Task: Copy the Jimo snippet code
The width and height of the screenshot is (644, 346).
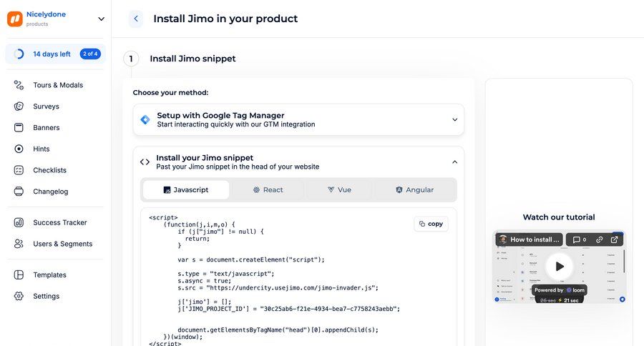Action: [x=431, y=224]
